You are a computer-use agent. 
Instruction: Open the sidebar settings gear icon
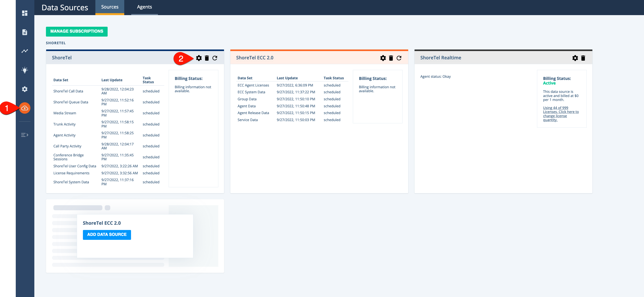(24, 89)
